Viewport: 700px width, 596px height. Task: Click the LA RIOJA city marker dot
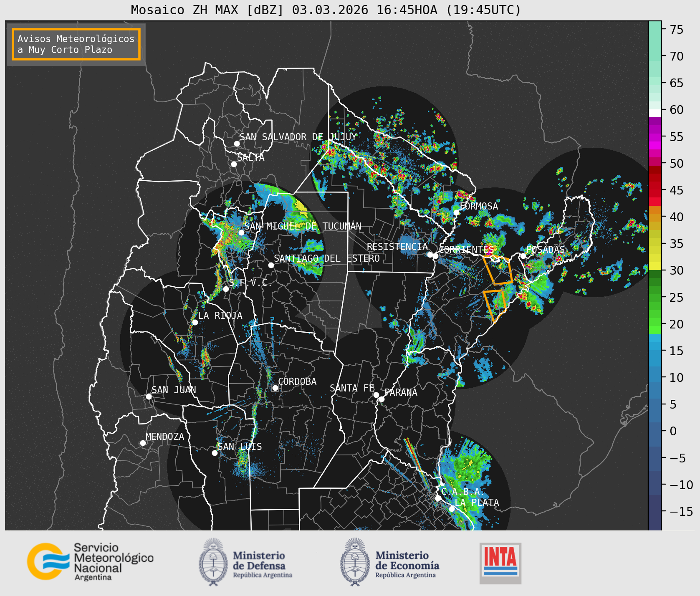[195, 322]
